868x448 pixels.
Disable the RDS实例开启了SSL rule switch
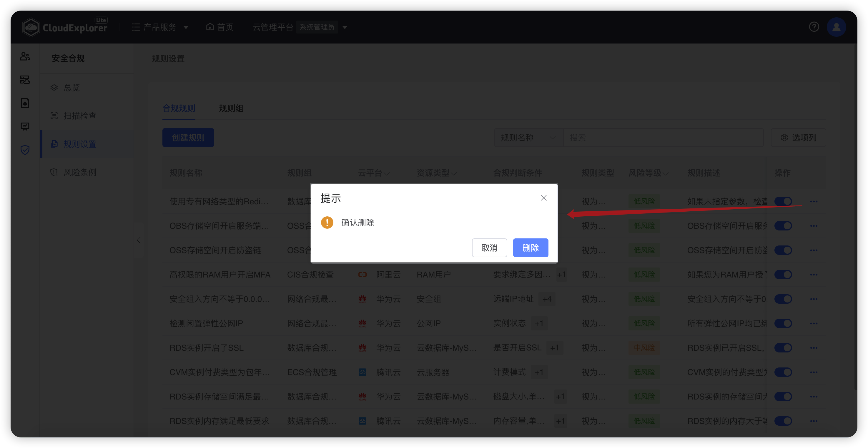pos(783,348)
